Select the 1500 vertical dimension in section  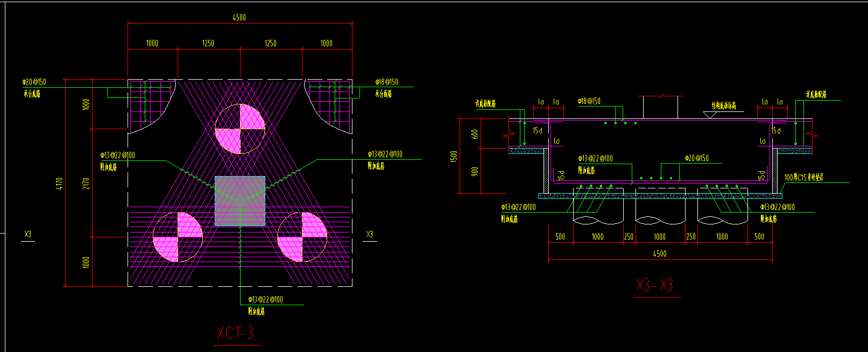pyautogui.click(x=454, y=157)
